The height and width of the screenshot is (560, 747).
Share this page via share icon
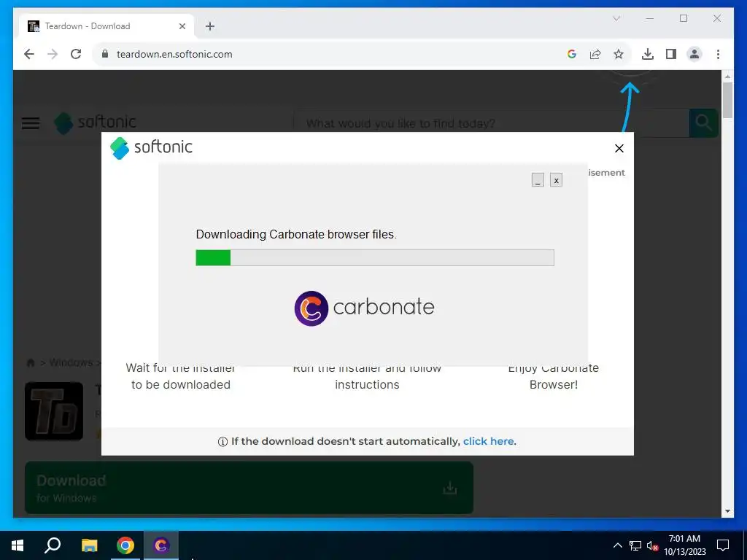(595, 54)
